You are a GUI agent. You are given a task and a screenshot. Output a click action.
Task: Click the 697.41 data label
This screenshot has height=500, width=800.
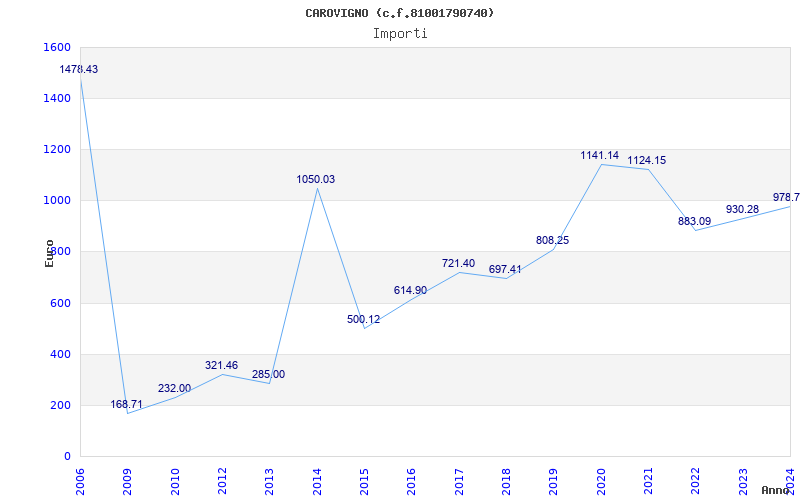coord(505,270)
